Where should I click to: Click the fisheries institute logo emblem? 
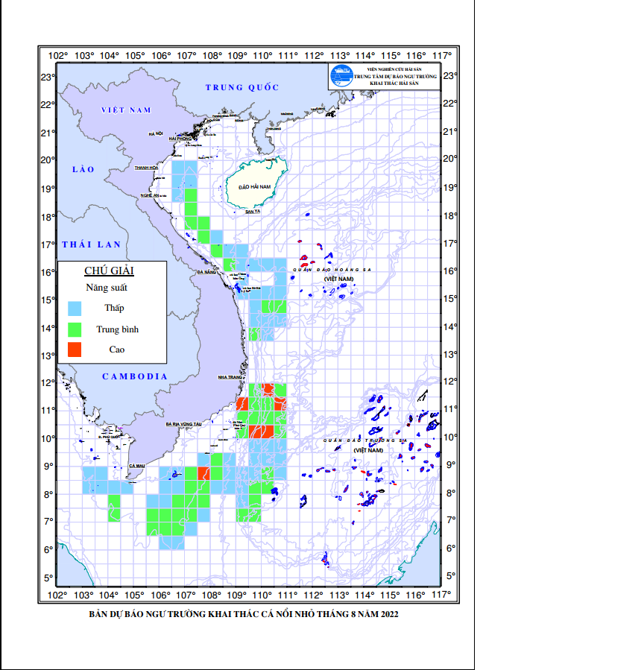pos(341,75)
